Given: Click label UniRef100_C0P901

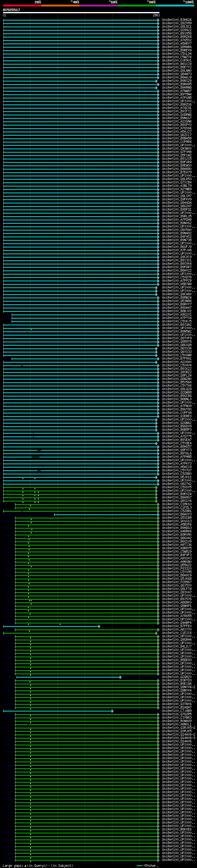Looking at the screenshot, I should [177, 60].
